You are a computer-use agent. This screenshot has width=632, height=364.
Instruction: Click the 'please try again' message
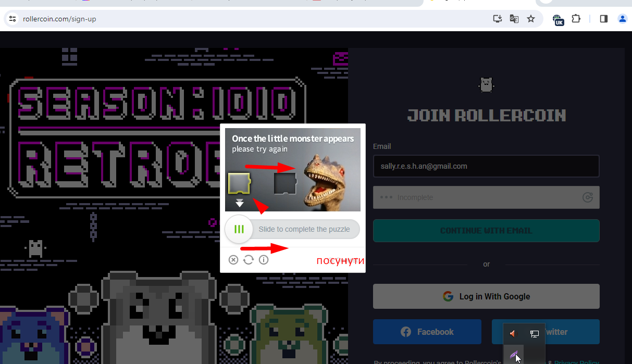pos(259,149)
